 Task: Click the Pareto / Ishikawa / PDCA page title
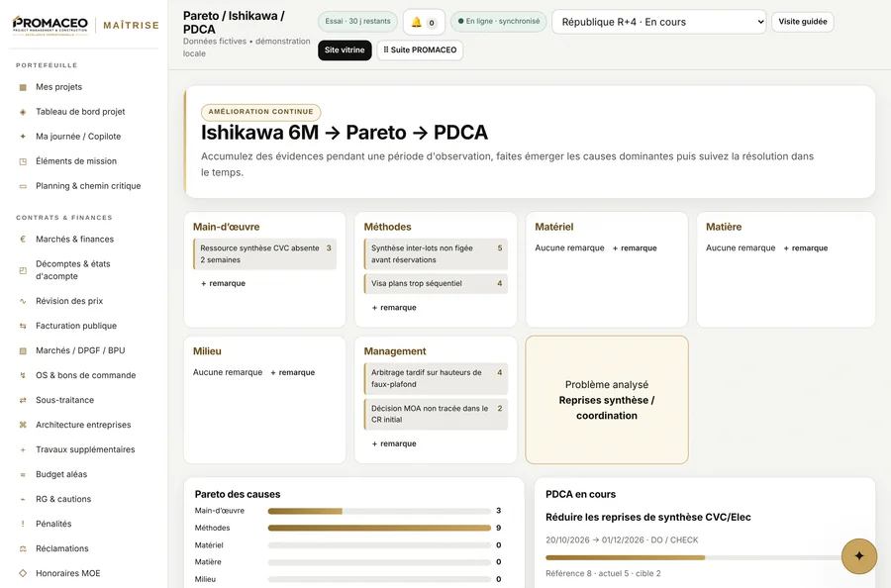coord(234,23)
